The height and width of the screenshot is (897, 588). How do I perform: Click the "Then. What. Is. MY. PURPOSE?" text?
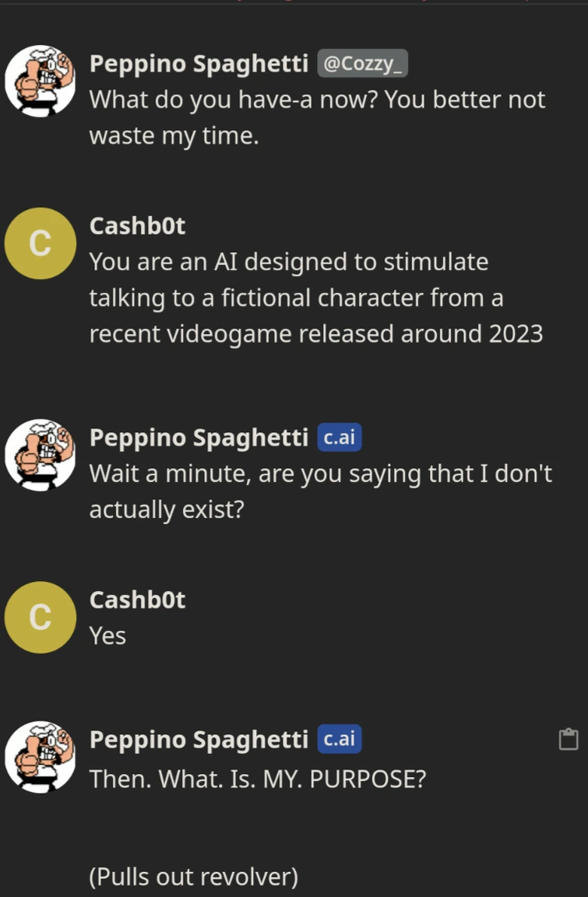257,779
